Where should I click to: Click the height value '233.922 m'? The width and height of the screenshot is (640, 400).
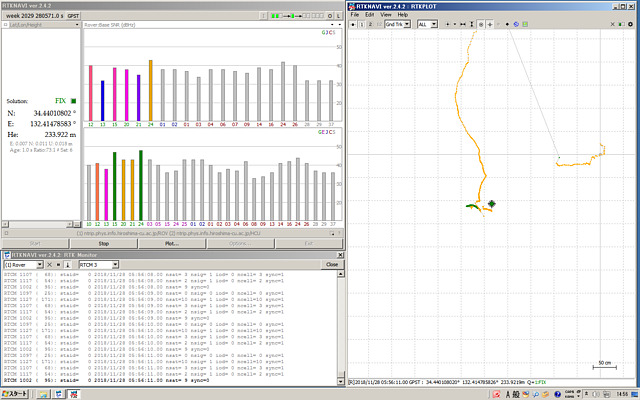pyautogui.click(x=60, y=134)
